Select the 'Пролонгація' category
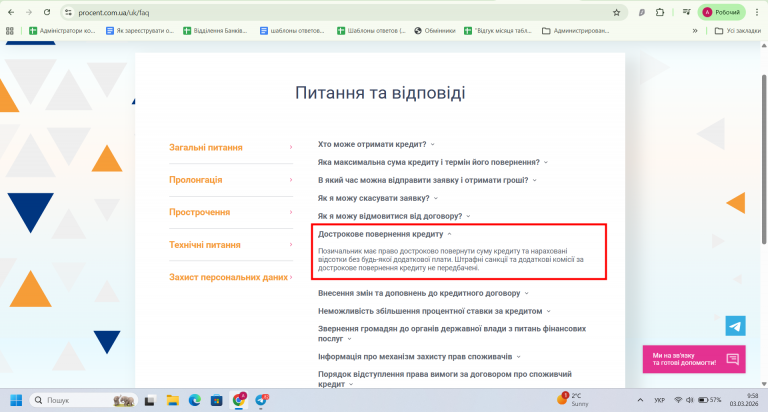 [x=231, y=180]
